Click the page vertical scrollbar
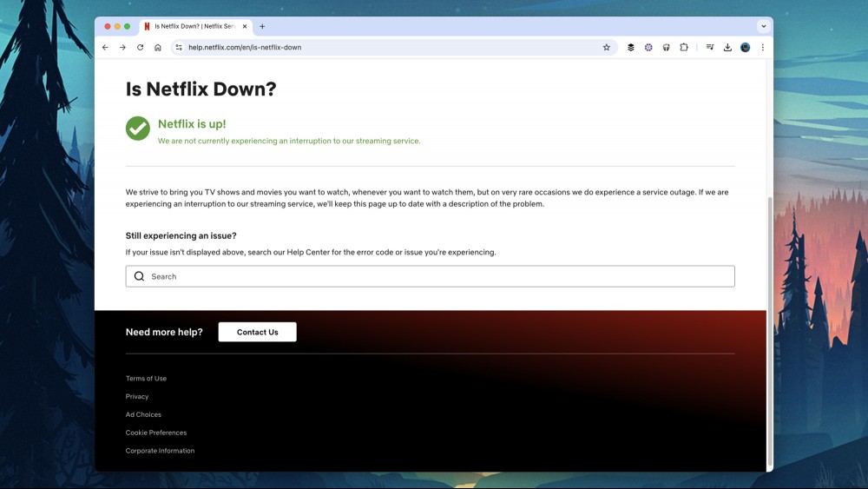The image size is (868, 489). tap(769, 333)
